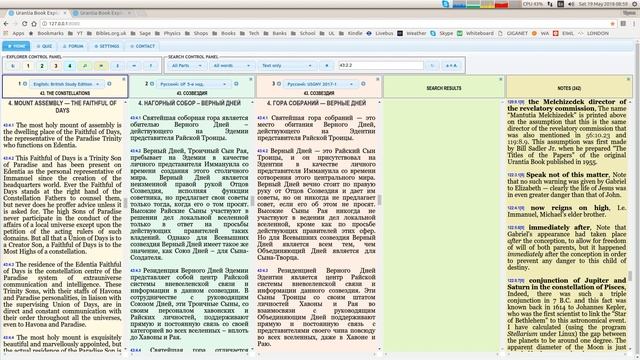Click the up-arrow explorer button
The height and width of the screenshot is (360, 640).
(150, 66)
